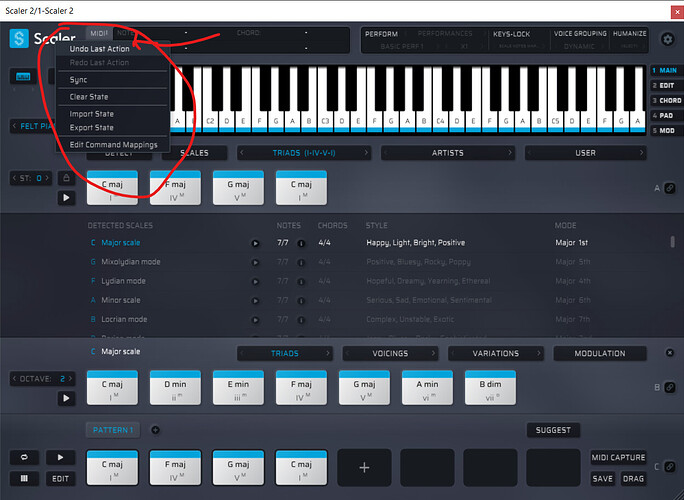Play the section B Major scale chords
Screen dimensions: 684x500
click(x=66, y=398)
